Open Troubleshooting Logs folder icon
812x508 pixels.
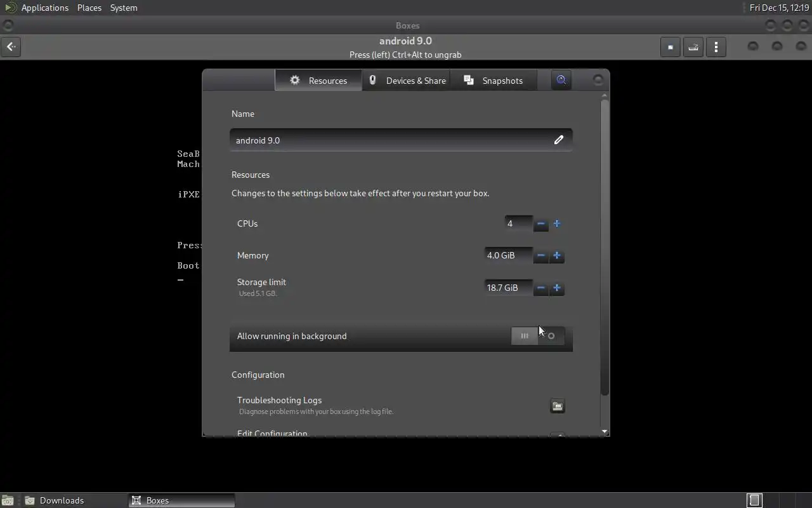tap(557, 406)
